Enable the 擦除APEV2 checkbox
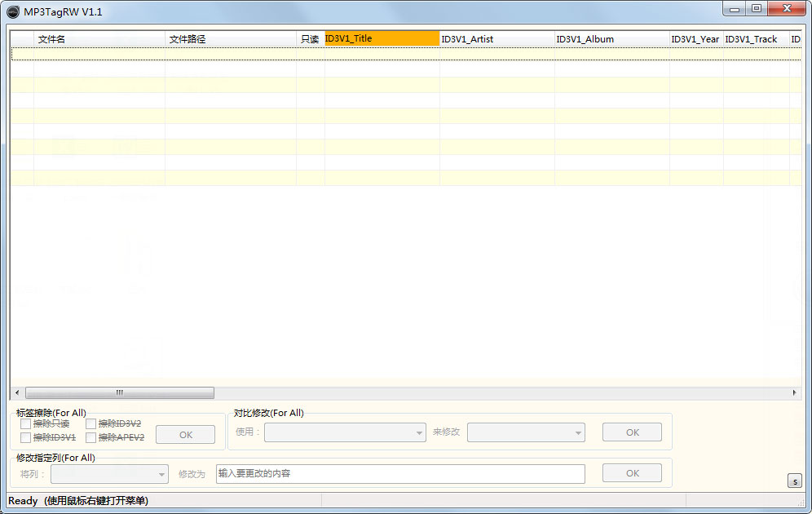Viewport: 812px width, 514px height. [90, 437]
